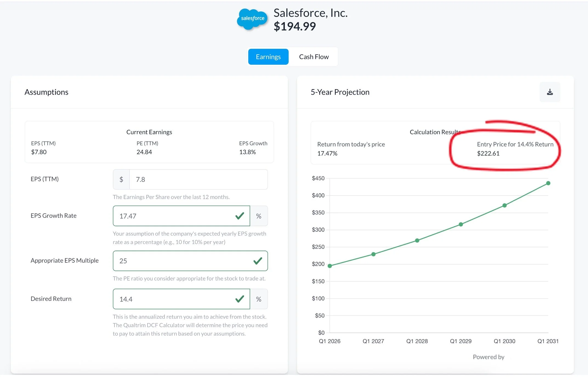588x377 pixels.
Task: Focus the EPS (TTM) input field
Action: pyautogui.click(x=198, y=179)
